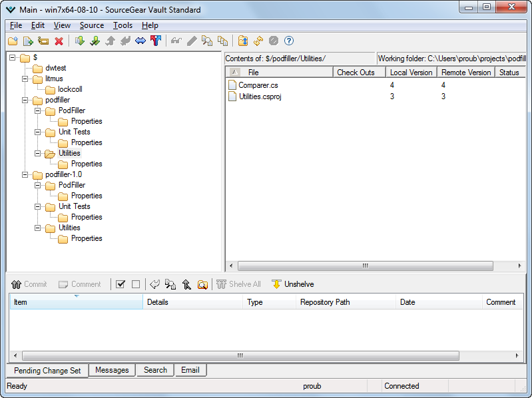Open the Help menu
532x398 pixels.
(150, 25)
